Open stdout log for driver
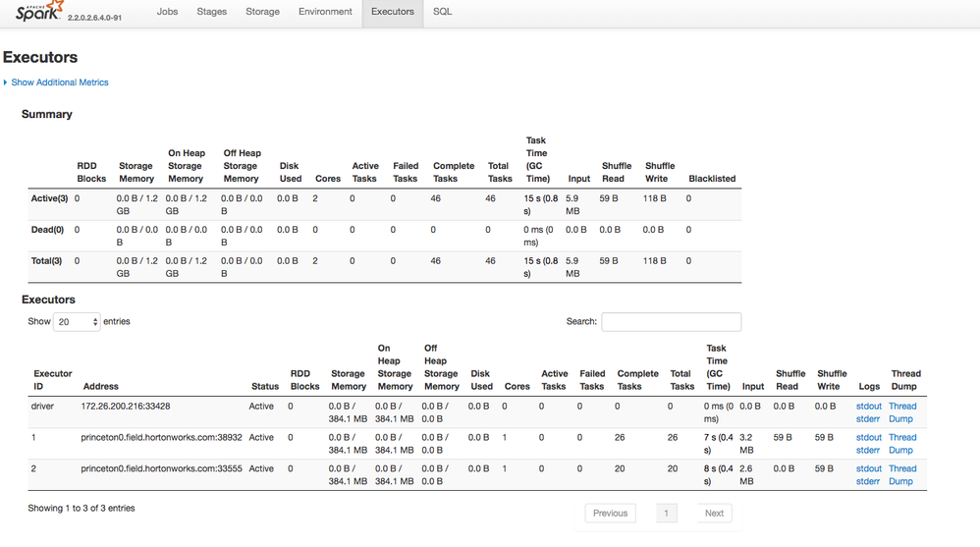980x547 pixels. point(868,406)
